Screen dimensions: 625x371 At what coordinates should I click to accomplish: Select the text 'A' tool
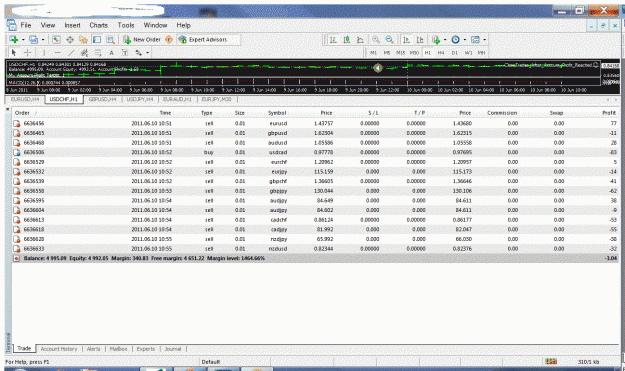pos(112,52)
